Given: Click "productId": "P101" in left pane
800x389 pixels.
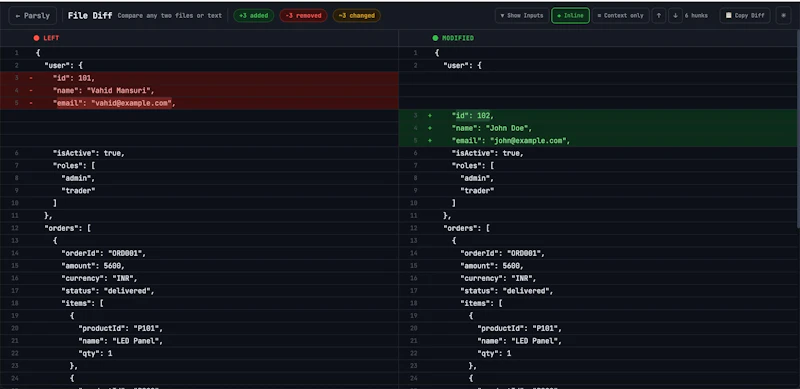Looking at the screenshot, I should [120, 328].
